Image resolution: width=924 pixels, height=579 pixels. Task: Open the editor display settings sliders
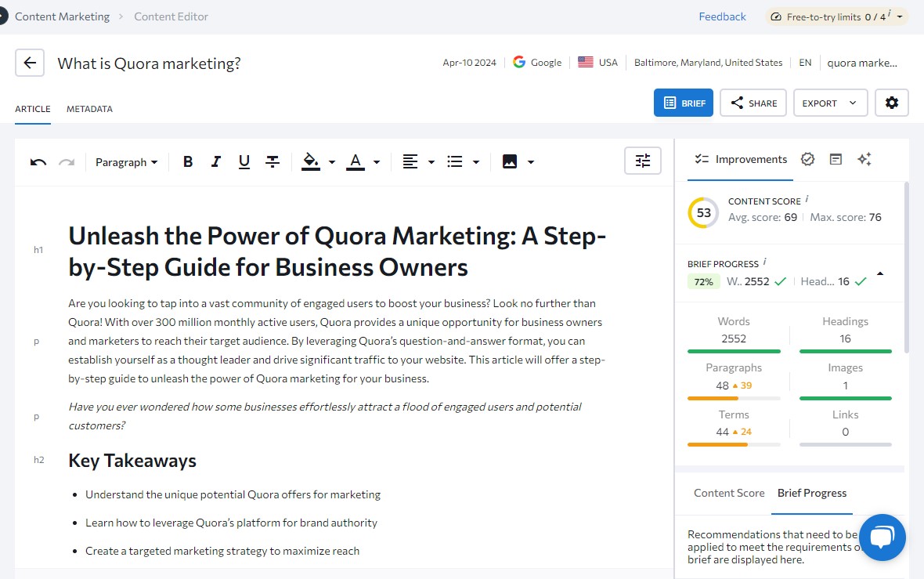[643, 161]
